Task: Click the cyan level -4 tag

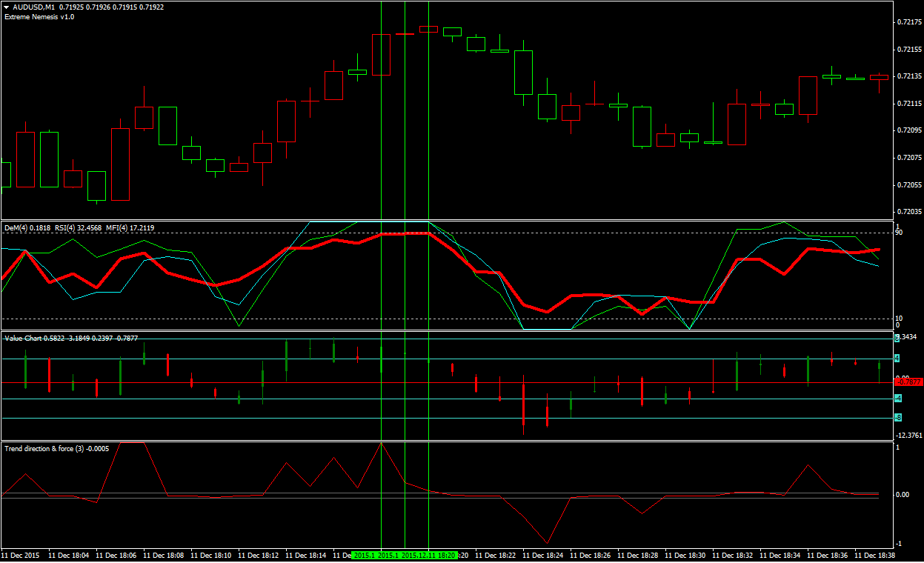Action: [897, 399]
